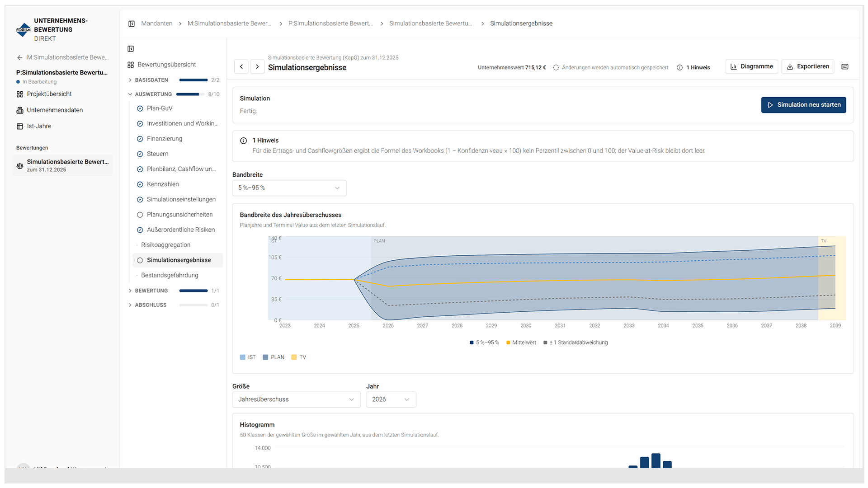Viewport: 868px width, 488px height.
Task: Click the PLAN color swatch legend
Action: [x=265, y=357]
